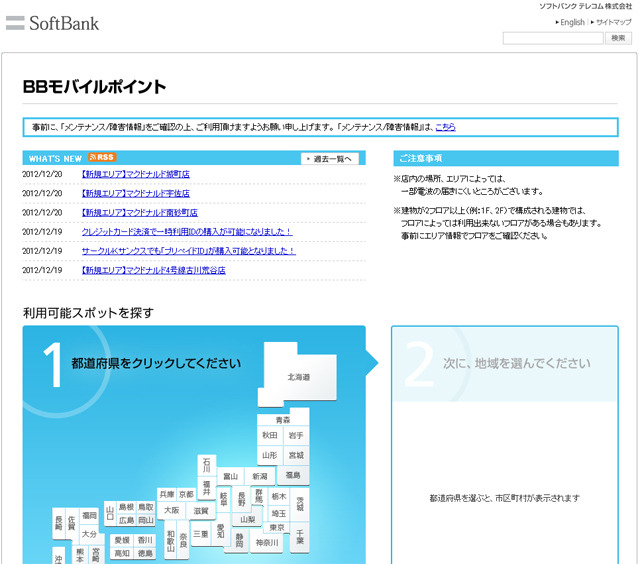
Task: Select 栃木 prefecture tile
Action: 279,496
